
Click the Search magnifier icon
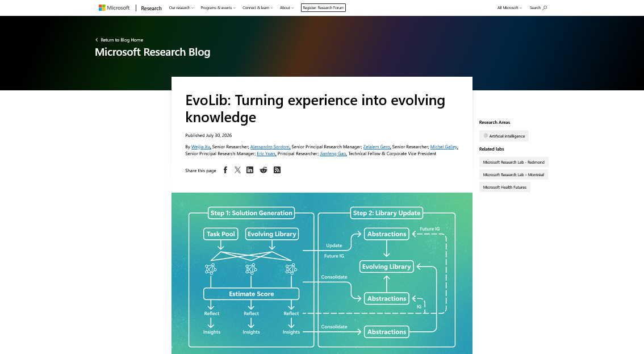click(545, 8)
